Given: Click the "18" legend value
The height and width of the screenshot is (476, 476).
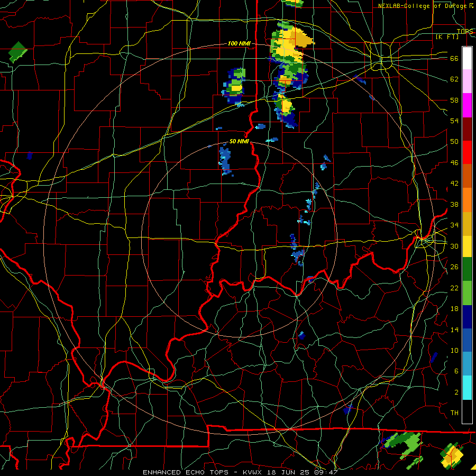Looking at the screenshot, I should pos(454,309).
